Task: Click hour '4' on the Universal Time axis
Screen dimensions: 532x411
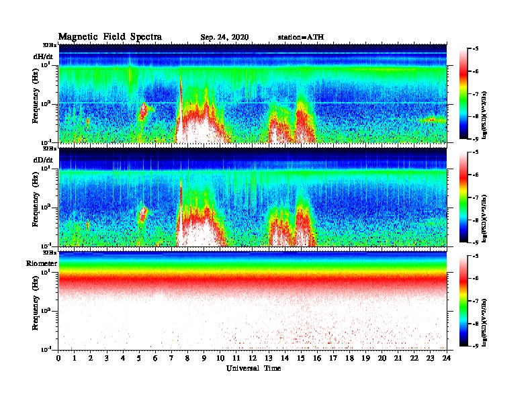Action: point(123,359)
